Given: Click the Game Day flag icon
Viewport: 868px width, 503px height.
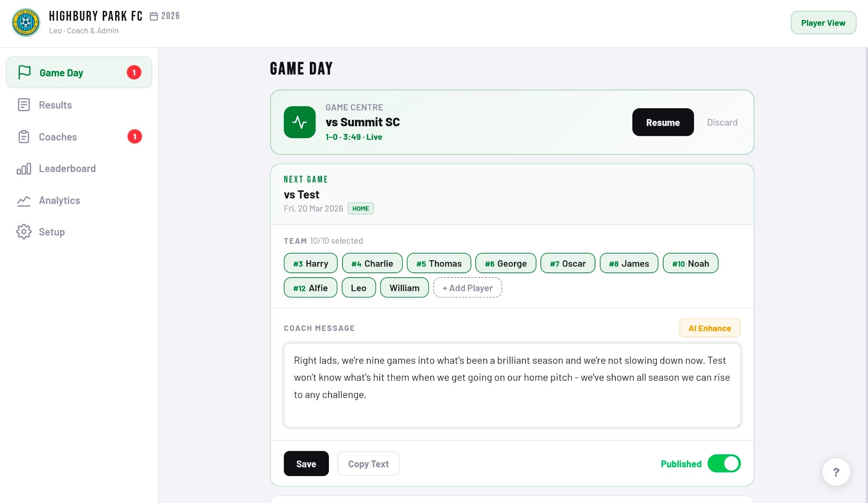Looking at the screenshot, I should tap(24, 72).
